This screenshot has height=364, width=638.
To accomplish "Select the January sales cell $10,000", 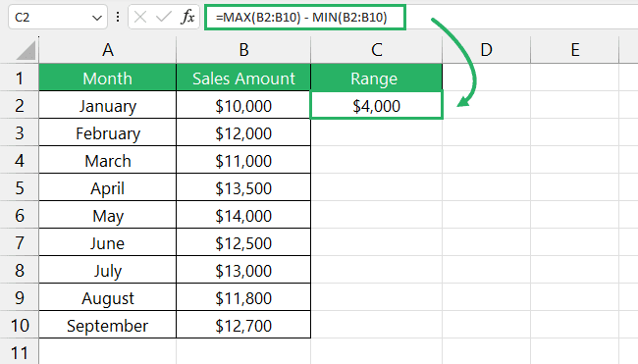I will coord(243,105).
